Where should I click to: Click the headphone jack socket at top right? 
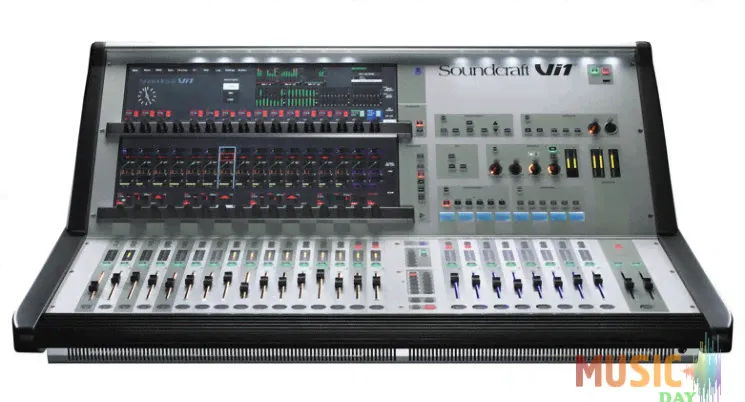pos(609,128)
